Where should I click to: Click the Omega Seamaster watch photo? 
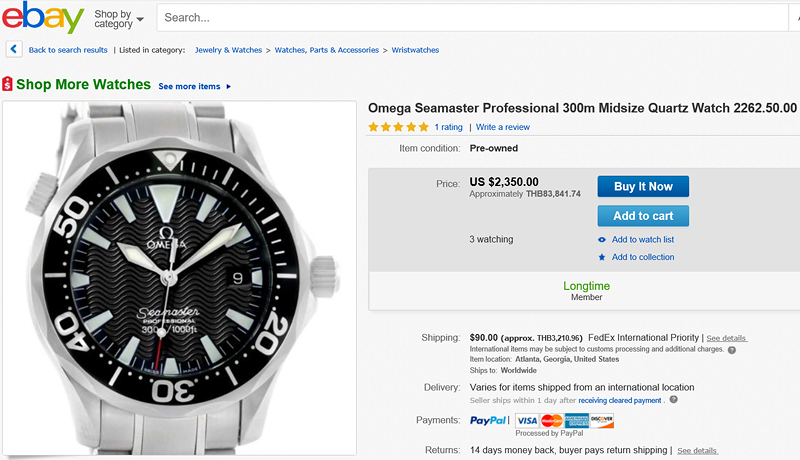[180, 275]
